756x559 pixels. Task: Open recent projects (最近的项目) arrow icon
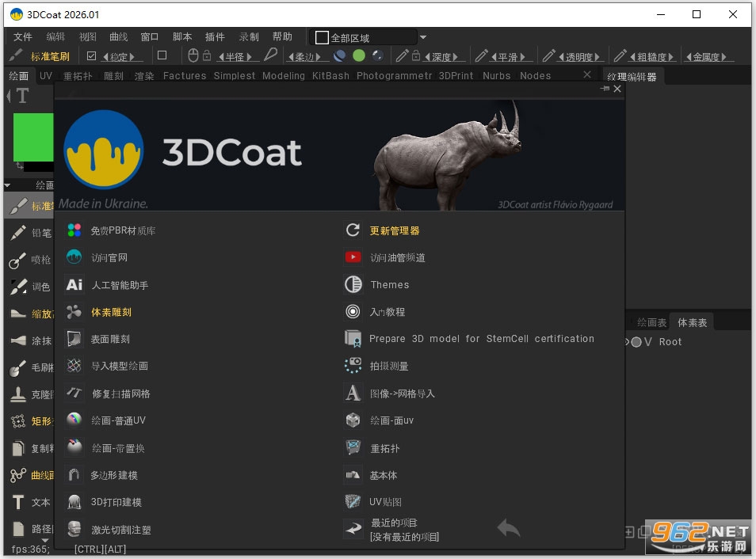click(353, 529)
